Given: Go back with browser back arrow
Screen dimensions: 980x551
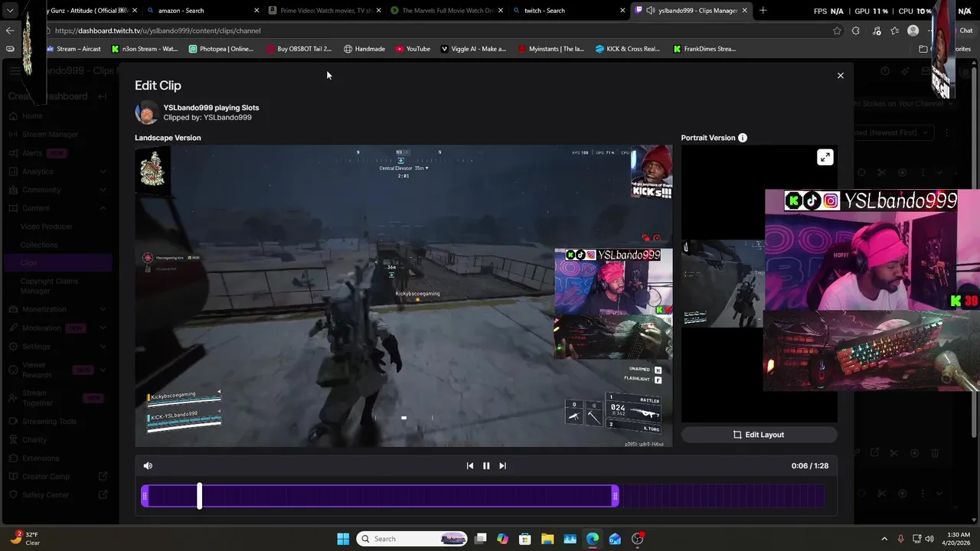Looking at the screenshot, I should click(9, 31).
